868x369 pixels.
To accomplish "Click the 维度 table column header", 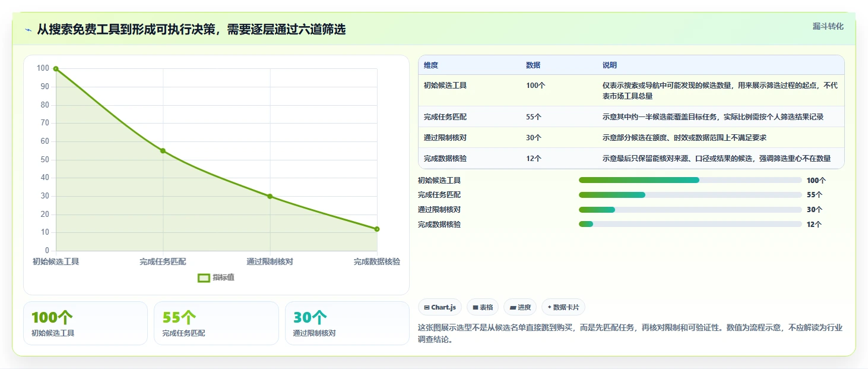I will pos(431,65).
